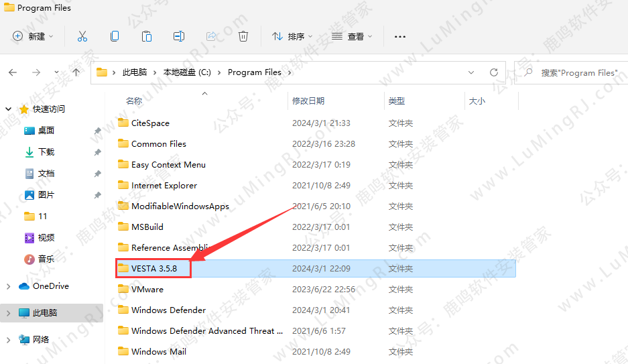Sort by the 修改日期 column header

[308, 101]
